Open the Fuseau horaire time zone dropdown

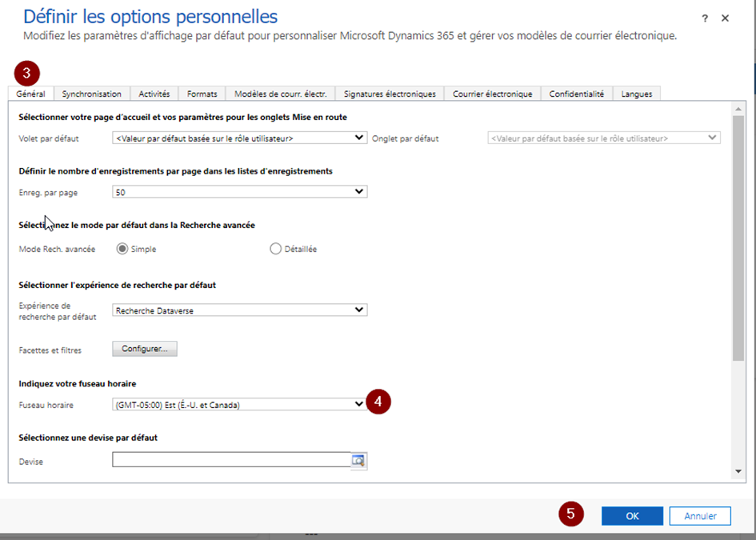(240, 405)
